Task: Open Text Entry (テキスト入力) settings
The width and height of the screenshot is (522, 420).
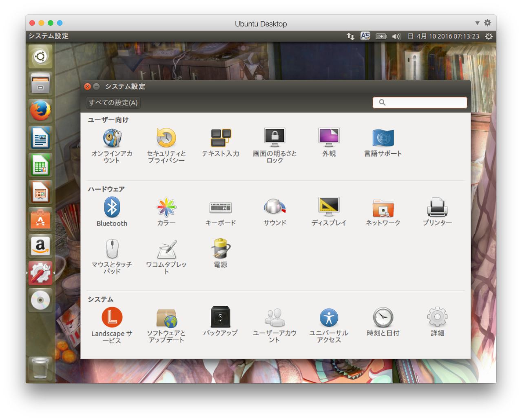Action: coord(221,143)
